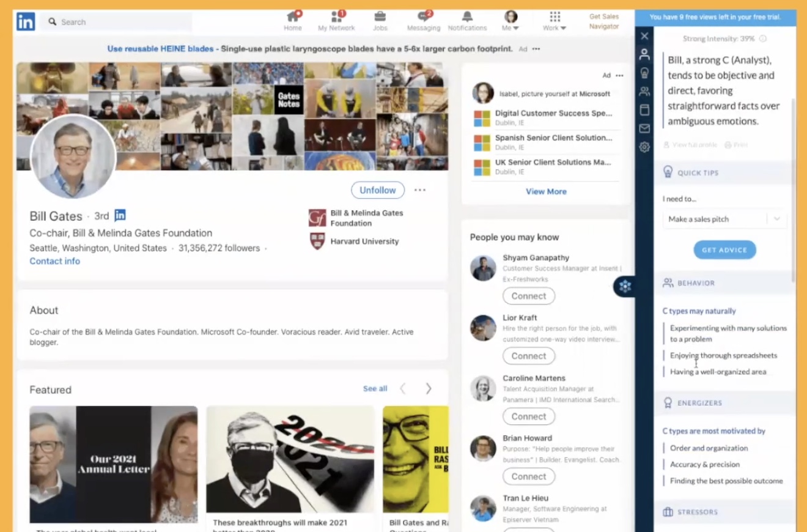Go to previous Featured item
Viewport: 807px width, 532px height.
(x=403, y=388)
